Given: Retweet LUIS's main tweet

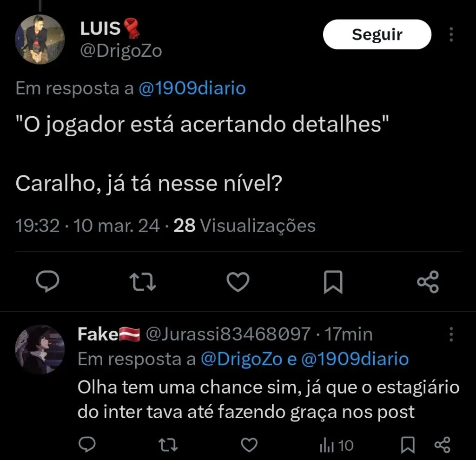Looking at the screenshot, I should coord(143,282).
